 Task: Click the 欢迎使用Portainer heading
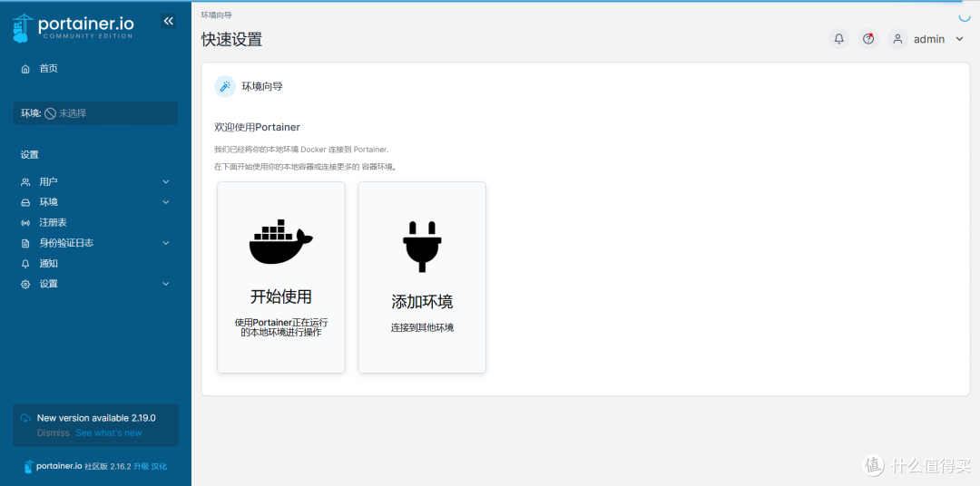258,128
